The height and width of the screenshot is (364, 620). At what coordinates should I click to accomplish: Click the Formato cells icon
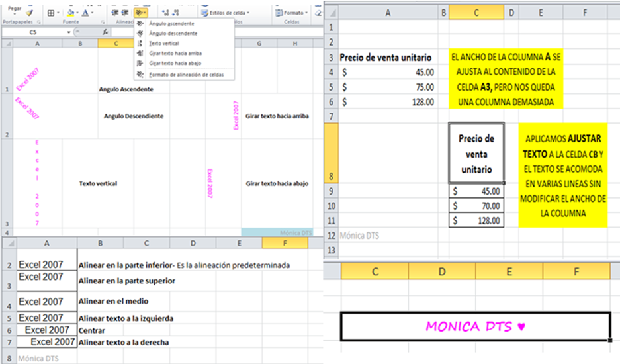point(279,13)
